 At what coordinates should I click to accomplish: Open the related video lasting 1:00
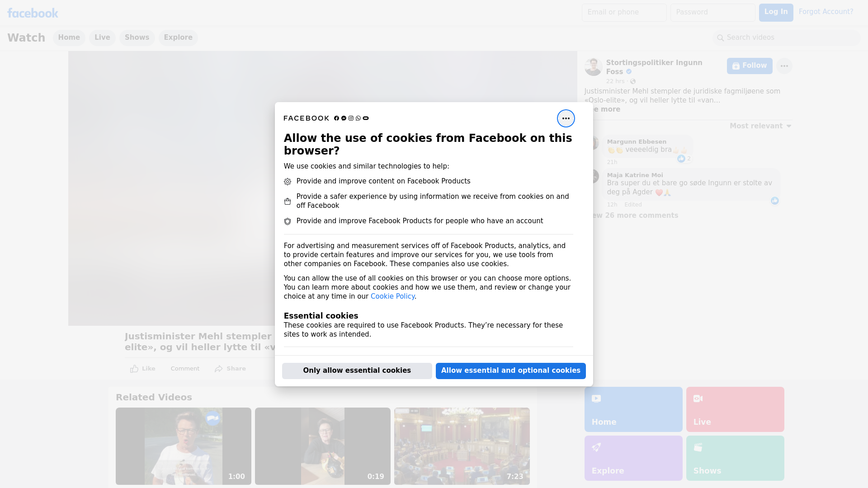coord(184,446)
